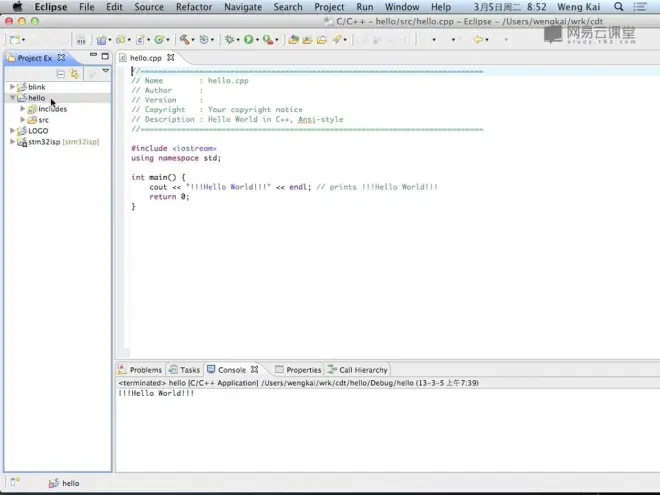Image resolution: width=660 pixels, height=495 pixels.
Task: Switch to the Problems tab
Action: click(x=145, y=370)
